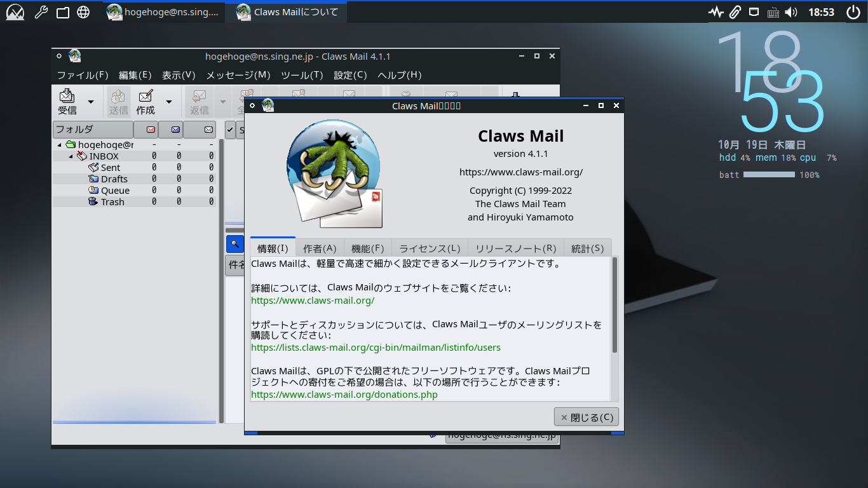Click the main window title bar Claws Mail icon
Viewport: 868px width, 488px height.
[75, 56]
